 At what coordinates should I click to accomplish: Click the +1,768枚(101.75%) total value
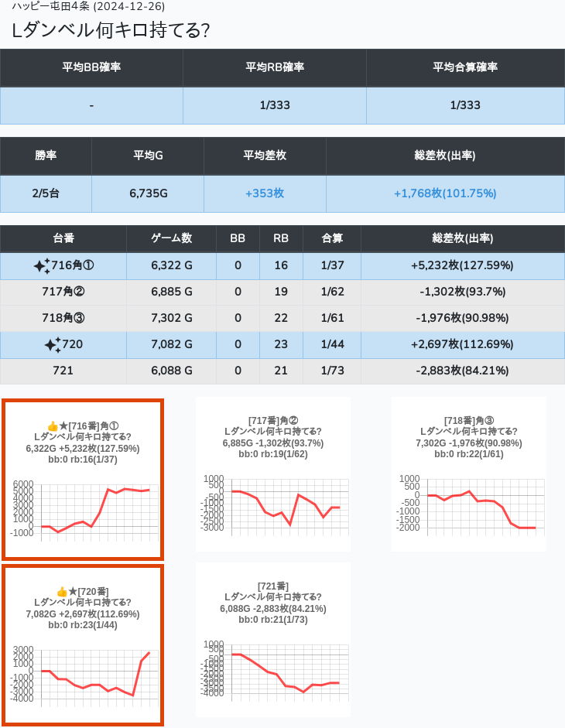pyautogui.click(x=445, y=193)
